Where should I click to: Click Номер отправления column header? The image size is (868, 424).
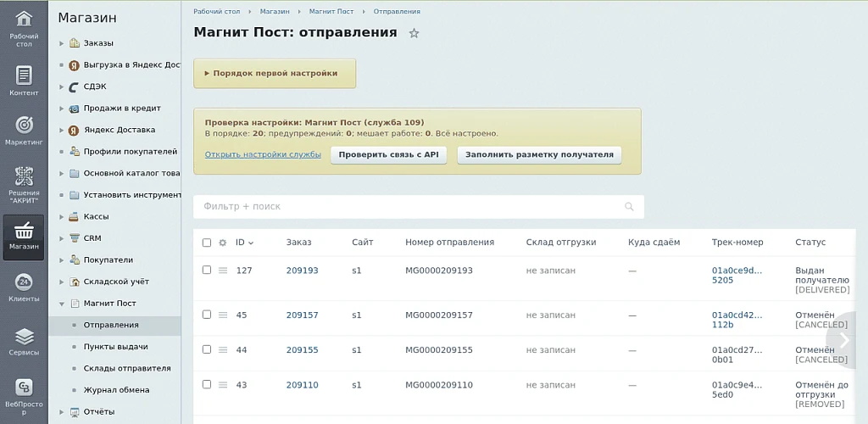pyautogui.click(x=449, y=242)
